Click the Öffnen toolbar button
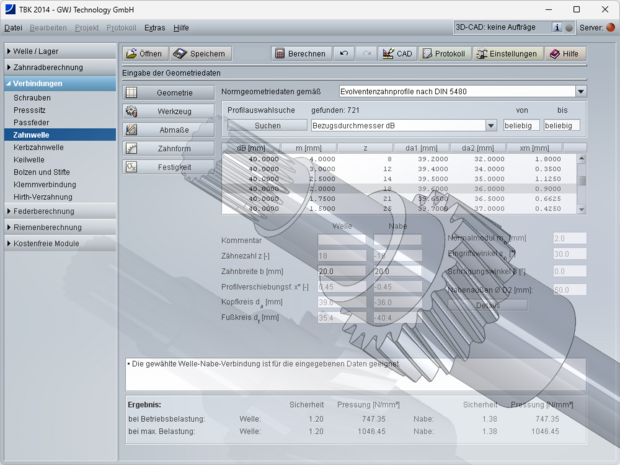This screenshot has width=620, height=465. pos(146,53)
